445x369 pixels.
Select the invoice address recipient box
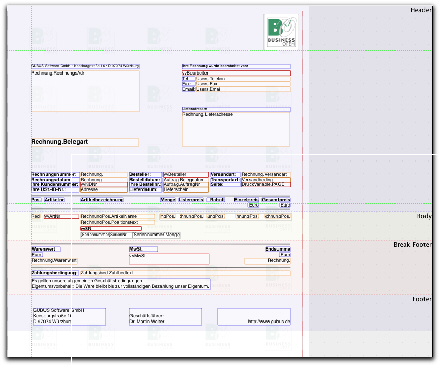85,91
